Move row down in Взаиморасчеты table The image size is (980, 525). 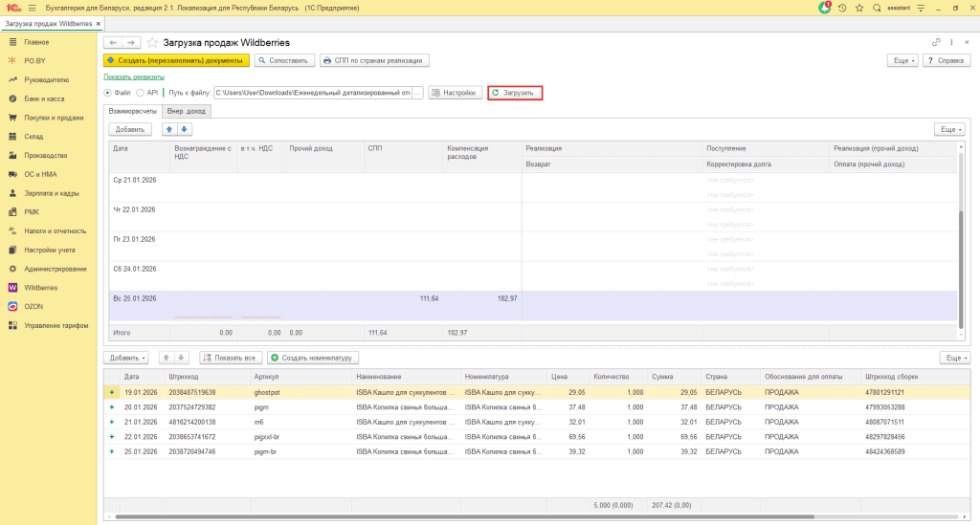184,129
